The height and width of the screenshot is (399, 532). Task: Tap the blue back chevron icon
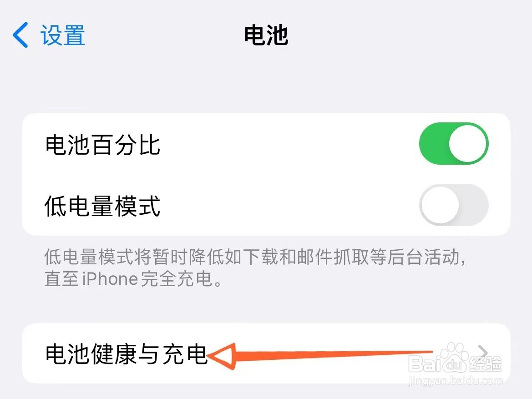click(x=20, y=35)
